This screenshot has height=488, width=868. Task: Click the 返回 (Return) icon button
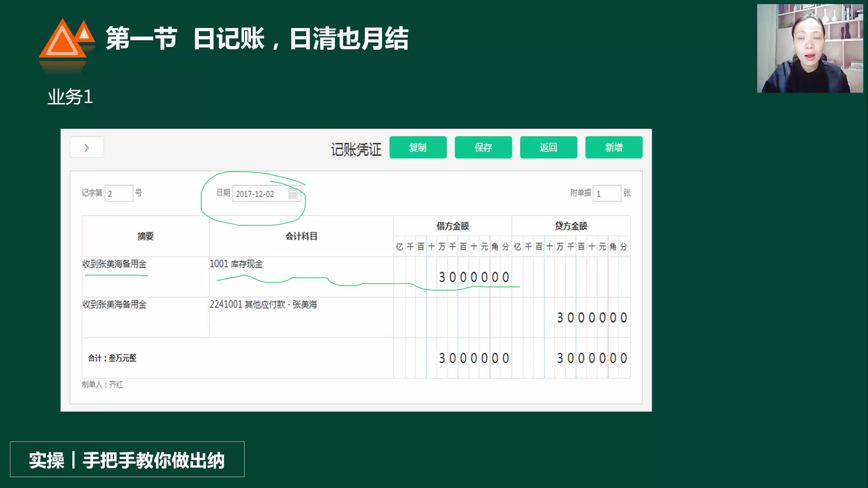(x=548, y=147)
